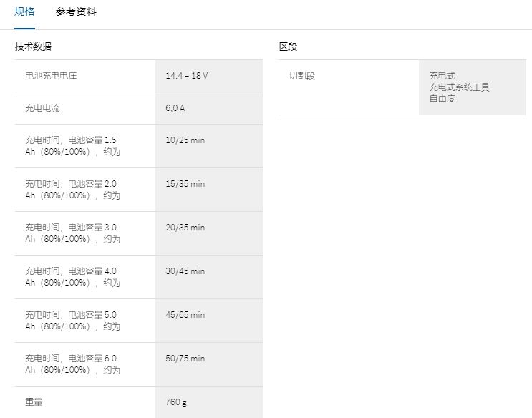Click the 45/65 min value
The image size is (532, 418).
tap(185, 315)
